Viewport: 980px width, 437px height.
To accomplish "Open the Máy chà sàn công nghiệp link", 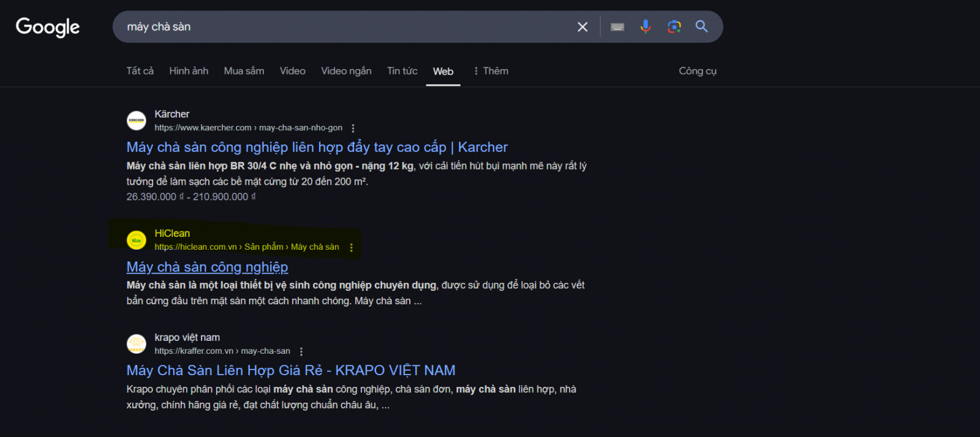I will point(207,267).
